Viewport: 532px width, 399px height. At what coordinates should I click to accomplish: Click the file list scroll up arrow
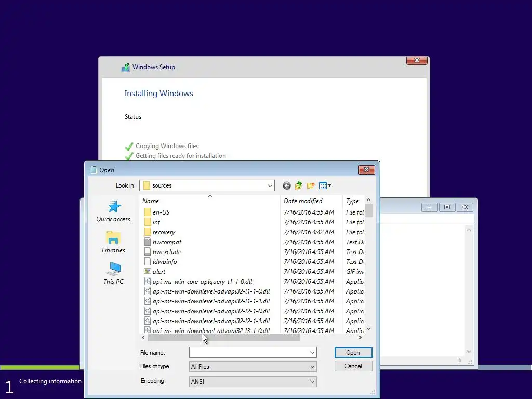click(x=369, y=200)
